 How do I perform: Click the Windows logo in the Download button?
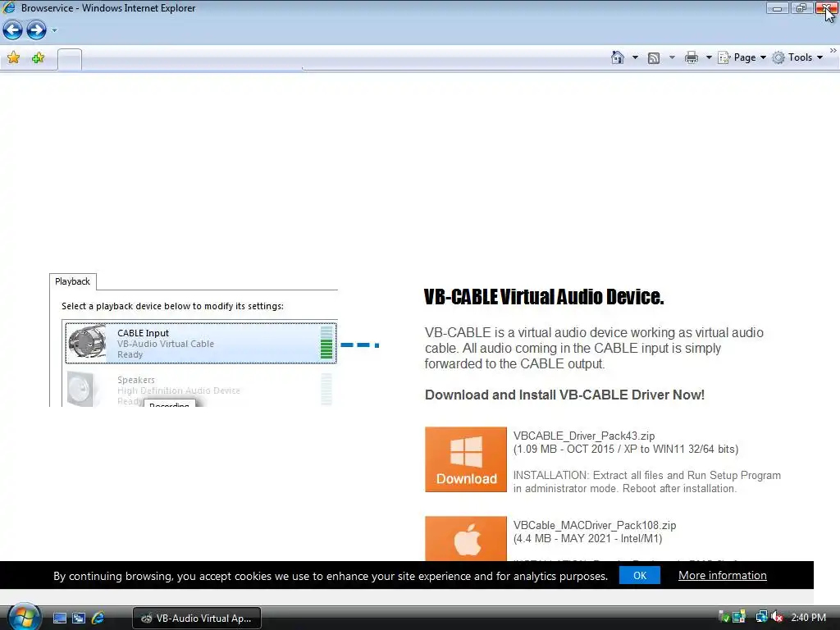[x=466, y=452]
